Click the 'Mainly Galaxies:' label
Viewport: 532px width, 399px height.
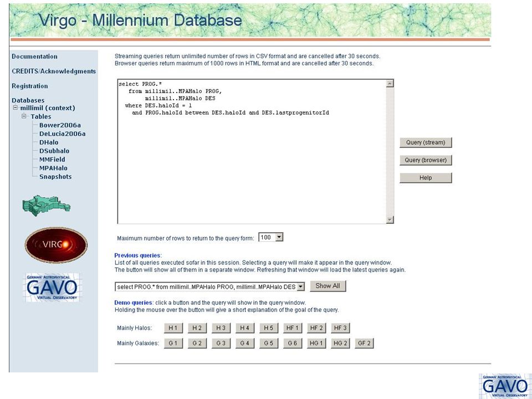pos(138,344)
